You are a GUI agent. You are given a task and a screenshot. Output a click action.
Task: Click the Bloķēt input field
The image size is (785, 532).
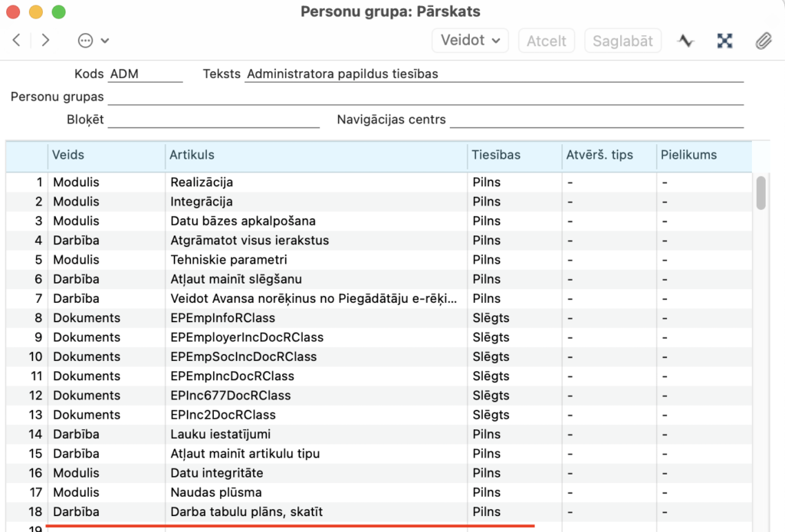(x=214, y=120)
